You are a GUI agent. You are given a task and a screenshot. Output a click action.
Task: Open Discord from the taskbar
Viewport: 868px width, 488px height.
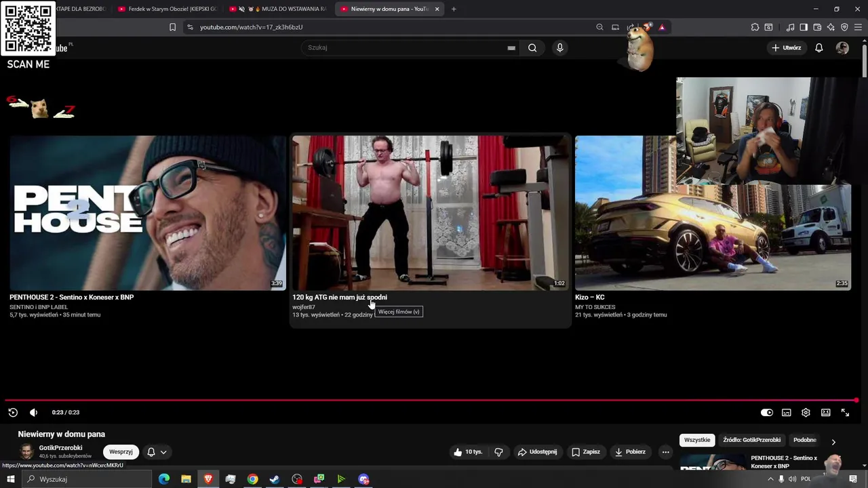363,479
